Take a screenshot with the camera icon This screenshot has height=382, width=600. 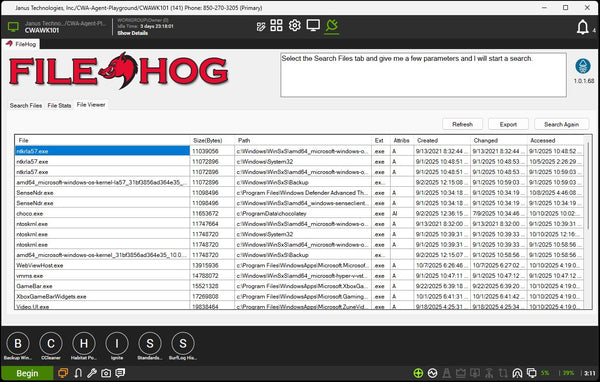point(106,373)
